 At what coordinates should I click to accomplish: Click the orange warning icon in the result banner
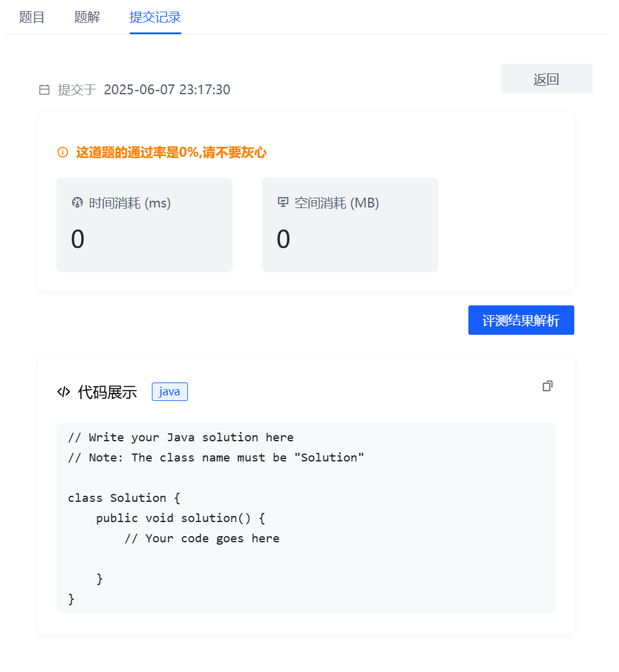(62, 152)
